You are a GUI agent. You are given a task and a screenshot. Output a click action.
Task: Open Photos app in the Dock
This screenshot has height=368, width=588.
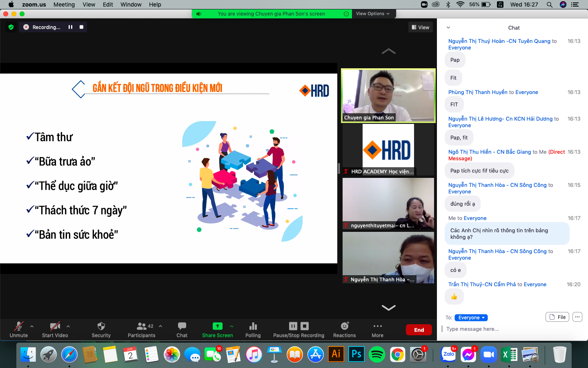[x=172, y=355]
